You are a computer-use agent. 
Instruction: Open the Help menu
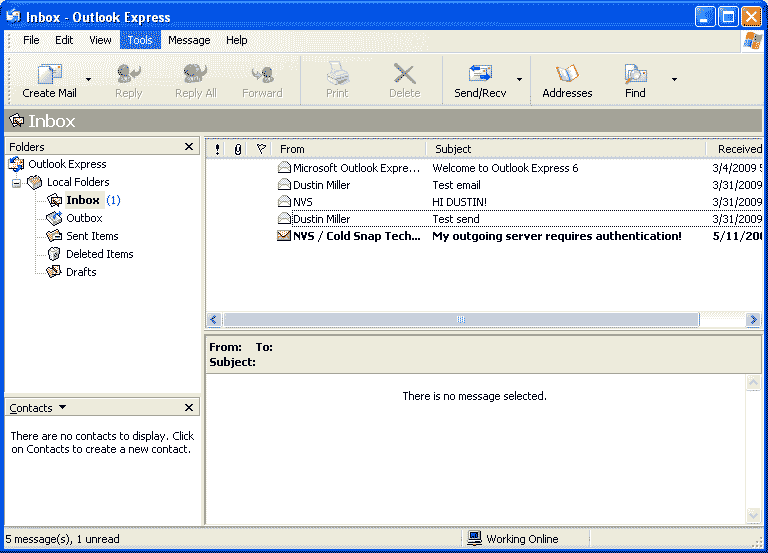pos(237,40)
